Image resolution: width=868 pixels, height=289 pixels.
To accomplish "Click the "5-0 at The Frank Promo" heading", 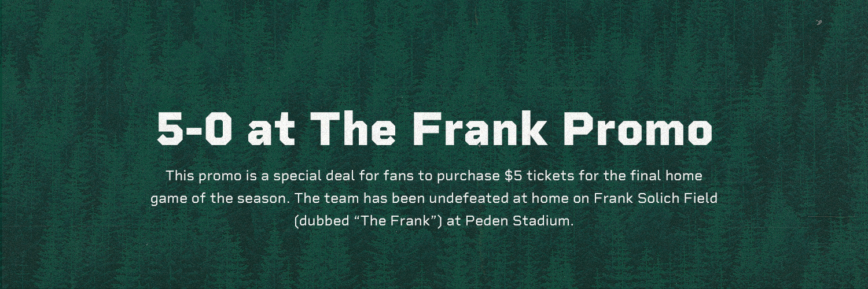I will 434,128.
